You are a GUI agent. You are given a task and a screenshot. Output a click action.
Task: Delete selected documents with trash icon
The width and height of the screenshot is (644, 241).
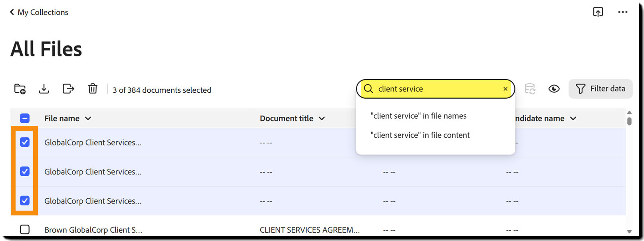pyautogui.click(x=93, y=89)
